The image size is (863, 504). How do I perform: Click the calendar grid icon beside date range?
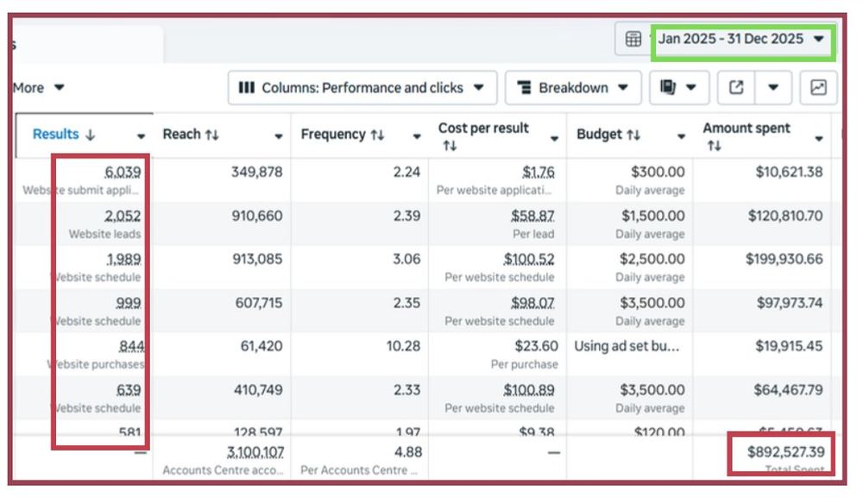pos(633,39)
